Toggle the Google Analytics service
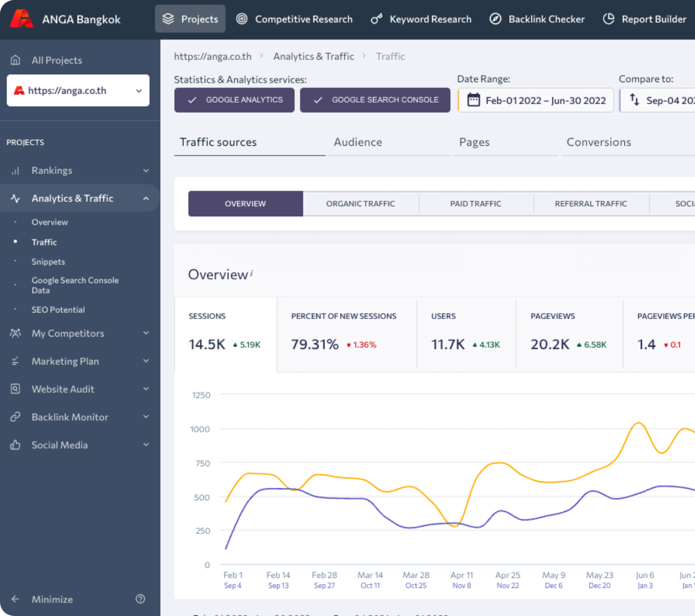This screenshot has width=695, height=616. point(234,100)
